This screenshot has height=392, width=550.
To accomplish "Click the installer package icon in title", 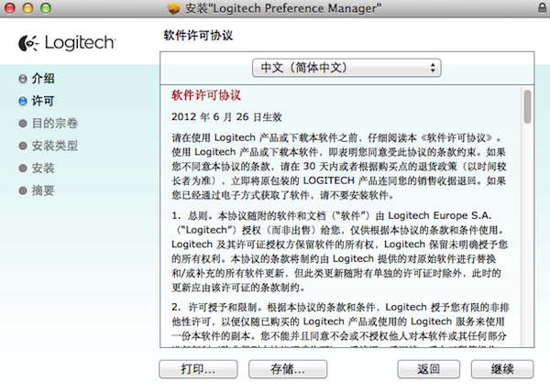I will pos(173,8).
